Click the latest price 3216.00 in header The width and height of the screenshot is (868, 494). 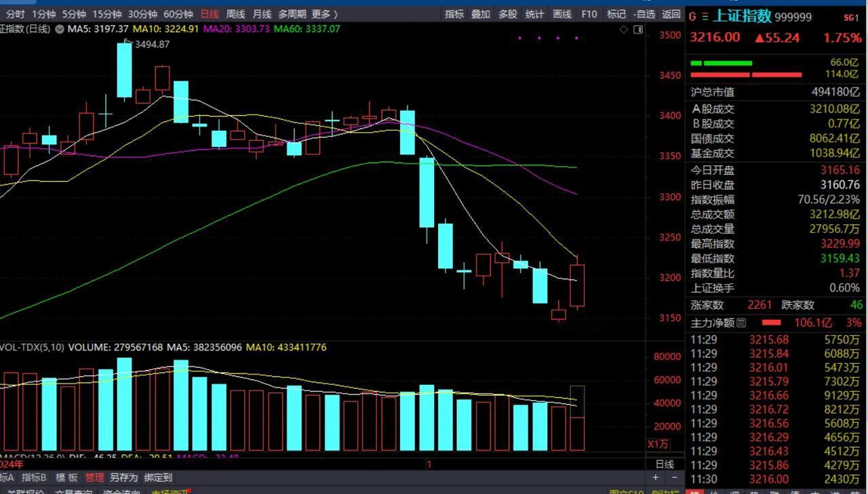pyautogui.click(x=715, y=37)
